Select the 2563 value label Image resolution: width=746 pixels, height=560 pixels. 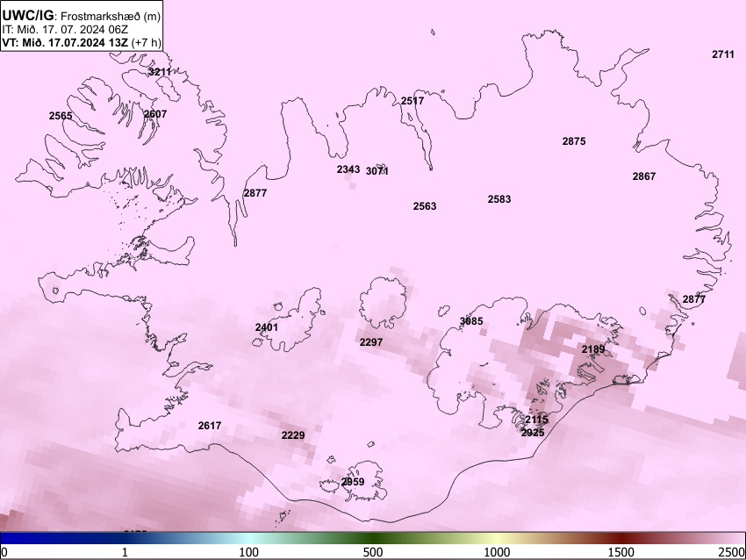click(425, 206)
